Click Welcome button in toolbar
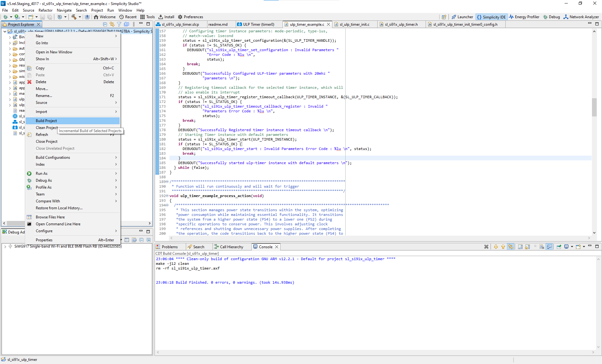The image size is (602, 364). pos(105,17)
